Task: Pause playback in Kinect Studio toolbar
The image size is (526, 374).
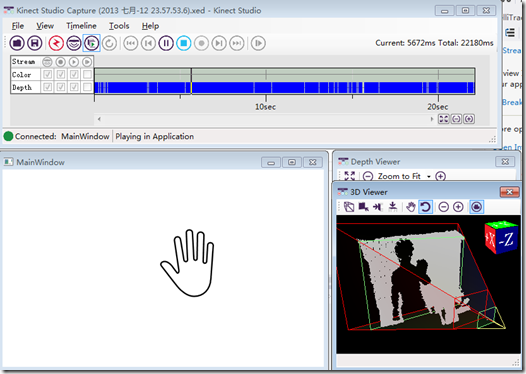Action: tap(166, 43)
